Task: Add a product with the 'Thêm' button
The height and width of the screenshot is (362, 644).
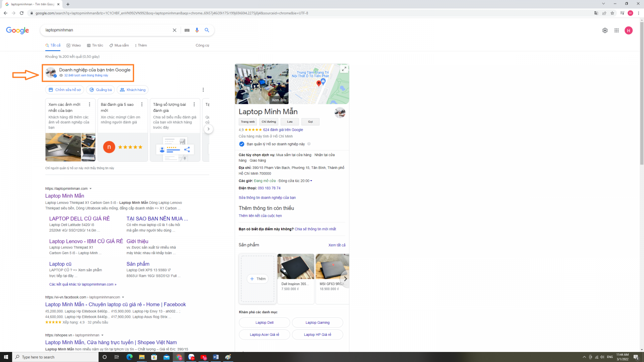Action: pyautogui.click(x=258, y=279)
